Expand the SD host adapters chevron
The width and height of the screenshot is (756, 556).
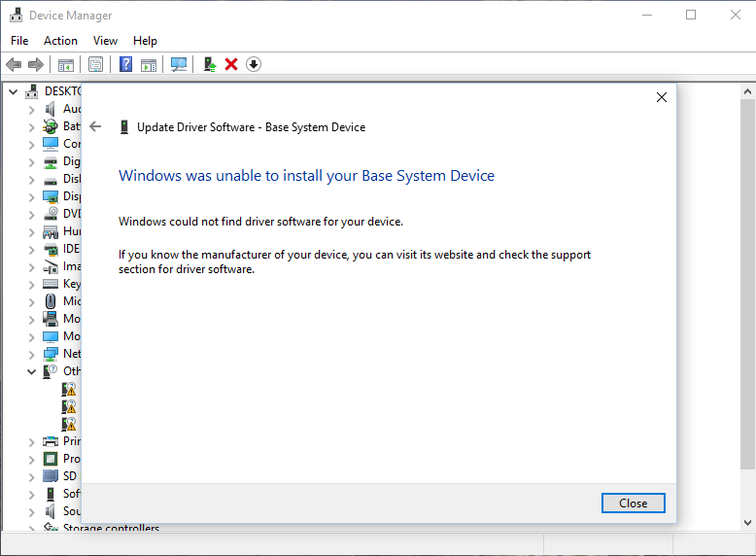click(32, 477)
